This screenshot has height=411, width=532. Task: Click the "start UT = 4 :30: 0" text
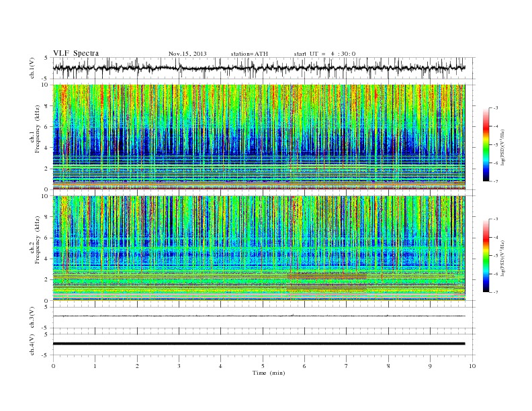pyautogui.click(x=324, y=54)
